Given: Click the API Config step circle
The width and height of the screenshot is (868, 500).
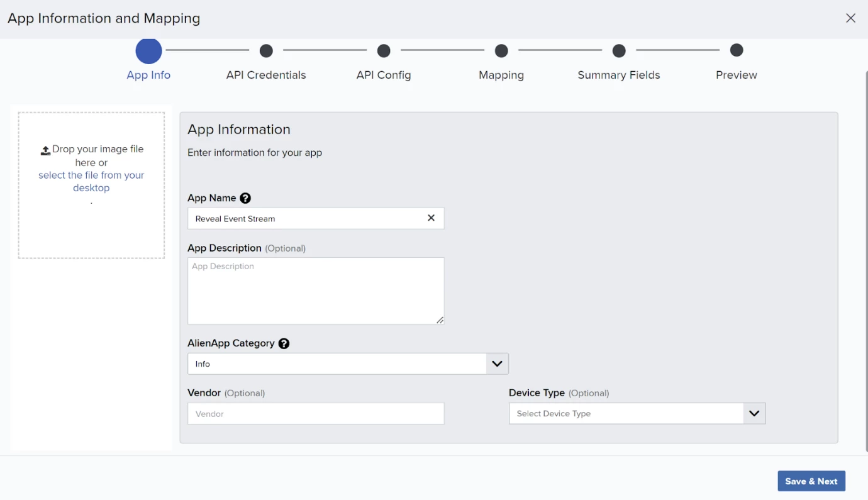Looking at the screenshot, I should 384,50.
